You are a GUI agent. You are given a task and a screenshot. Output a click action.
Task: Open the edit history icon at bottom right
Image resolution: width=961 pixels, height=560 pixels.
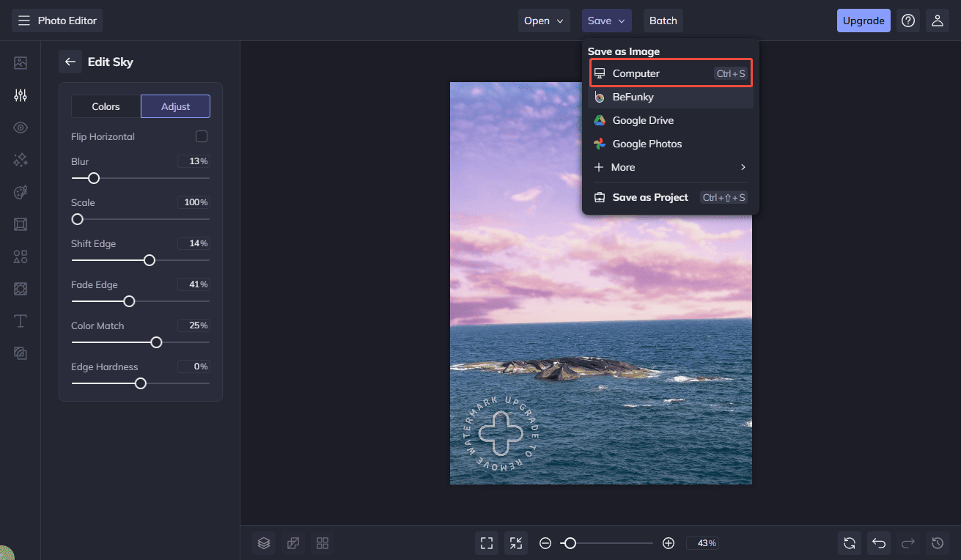click(938, 543)
